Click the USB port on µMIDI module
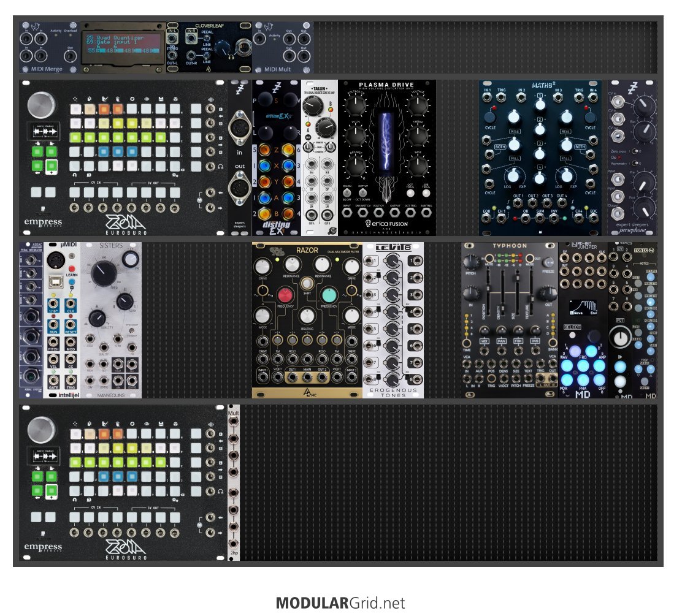The height and width of the screenshot is (616, 682). click(55, 282)
